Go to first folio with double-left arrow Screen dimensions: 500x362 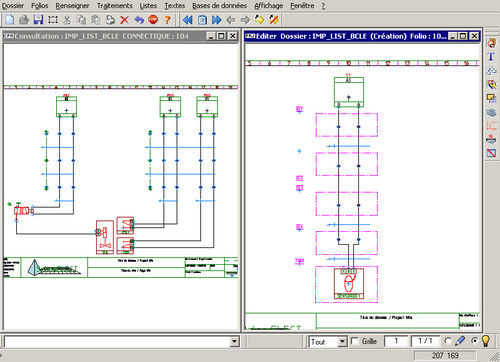(x=188, y=20)
